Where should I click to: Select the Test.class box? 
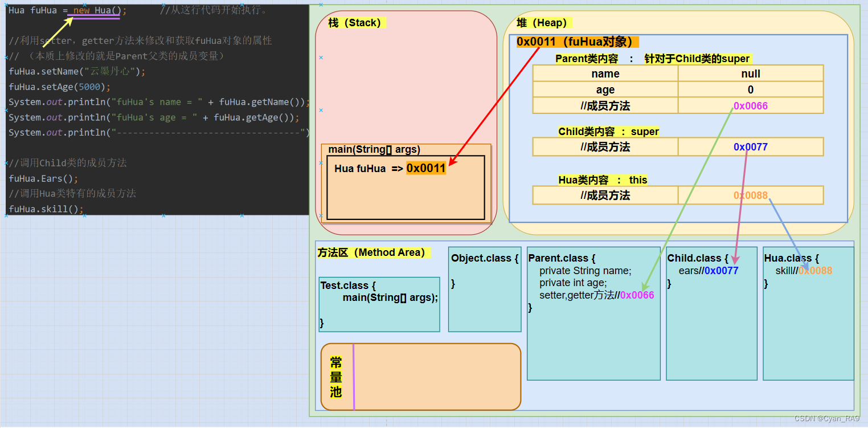tap(379, 304)
